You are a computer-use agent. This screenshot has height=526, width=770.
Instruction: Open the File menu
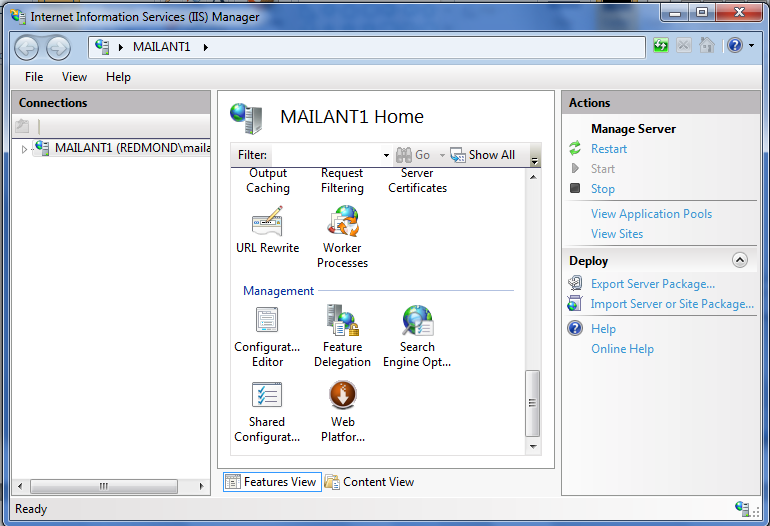tap(34, 77)
